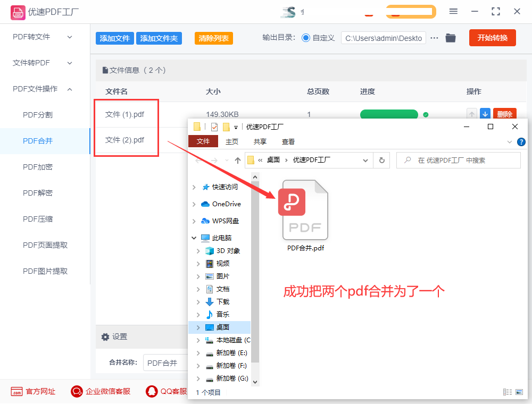Image resolution: width=532 pixels, height=404 pixels.
Task: Click 清除列表 button
Action: pos(214,38)
